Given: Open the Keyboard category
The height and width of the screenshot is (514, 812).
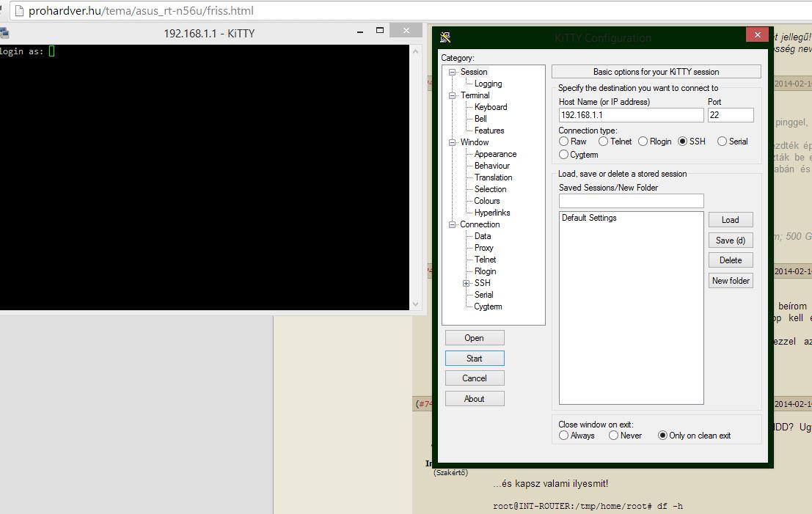Looking at the screenshot, I should pyautogui.click(x=491, y=107).
